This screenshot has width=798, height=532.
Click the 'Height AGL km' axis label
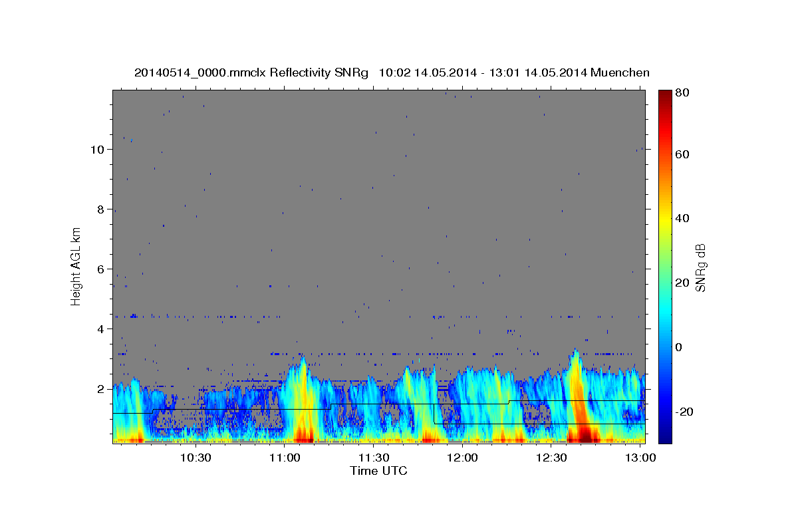pyautogui.click(x=76, y=266)
